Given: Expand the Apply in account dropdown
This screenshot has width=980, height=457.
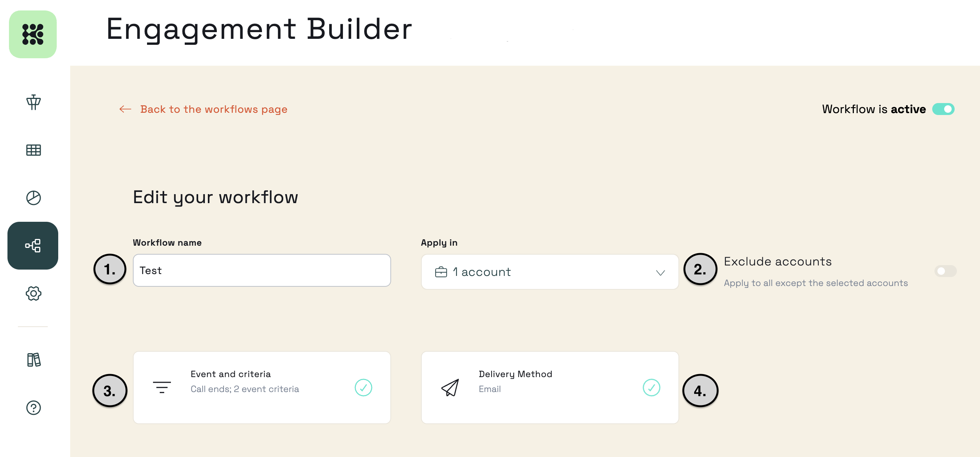Looking at the screenshot, I should 550,272.
